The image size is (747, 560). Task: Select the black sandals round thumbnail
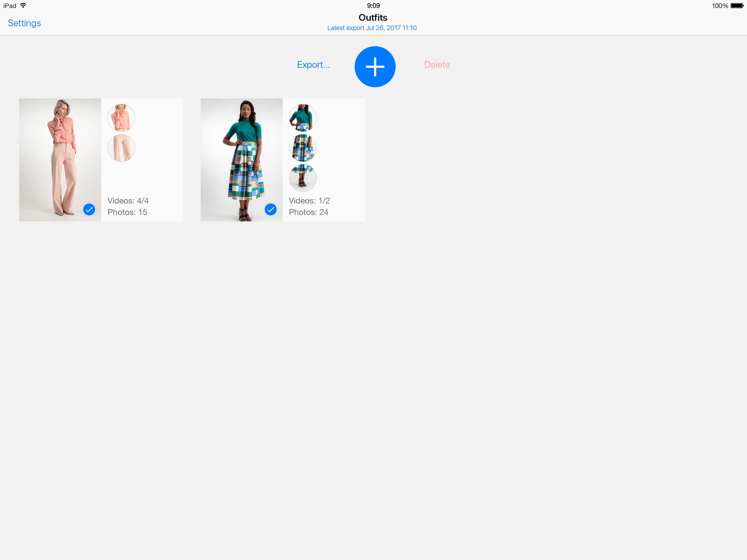coord(303,178)
